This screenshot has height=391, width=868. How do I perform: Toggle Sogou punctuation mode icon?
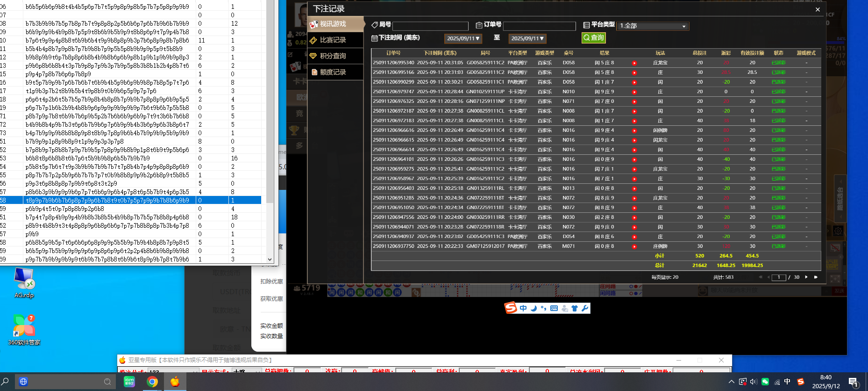[543, 308]
